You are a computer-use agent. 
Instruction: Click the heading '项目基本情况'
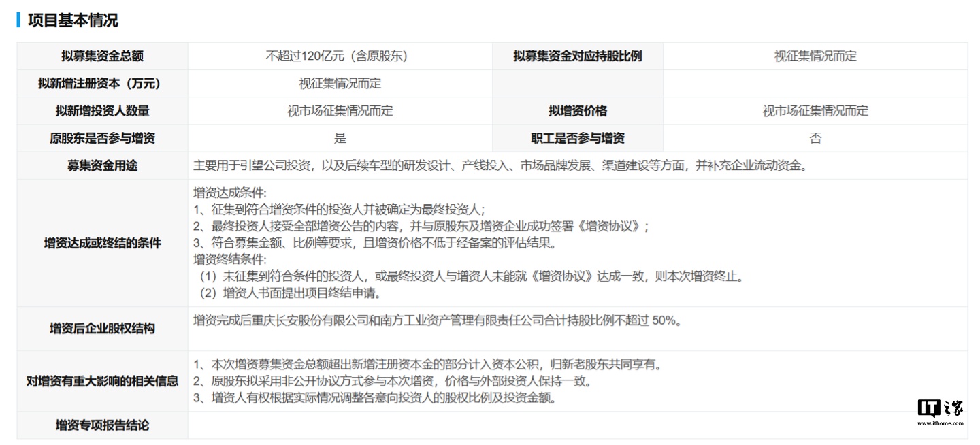coord(73,20)
